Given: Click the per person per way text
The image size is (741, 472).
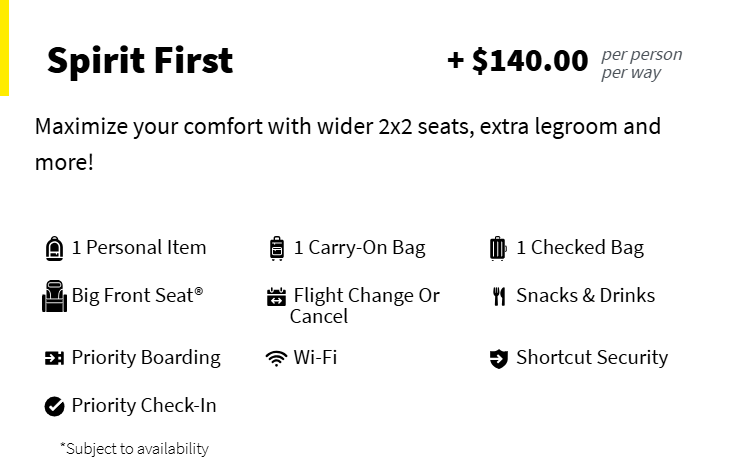Looking at the screenshot, I should [x=642, y=64].
